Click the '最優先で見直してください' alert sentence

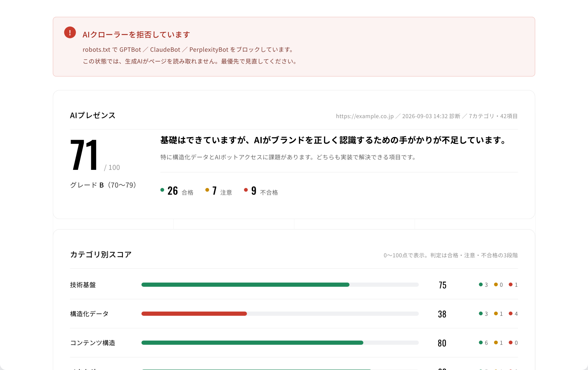[259, 61]
